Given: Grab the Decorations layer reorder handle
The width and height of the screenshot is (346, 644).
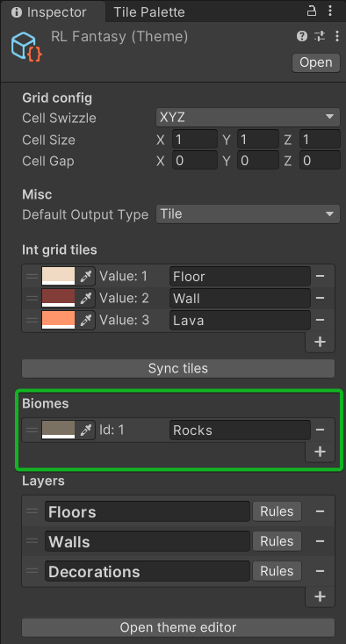Looking at the screenshot, I should tap(32, 571).
